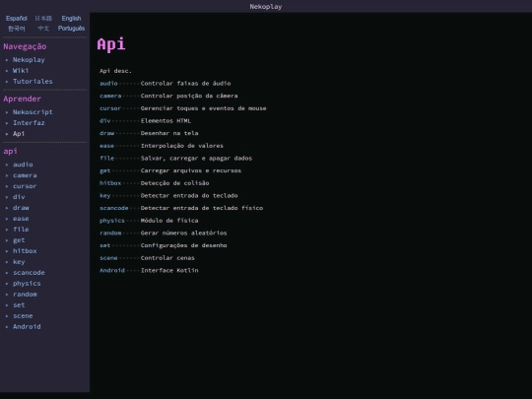The height and width of the screenshot is (399, 532).
Task: Click 'Configurações de desenho' text
Action: tap(184, 245)
